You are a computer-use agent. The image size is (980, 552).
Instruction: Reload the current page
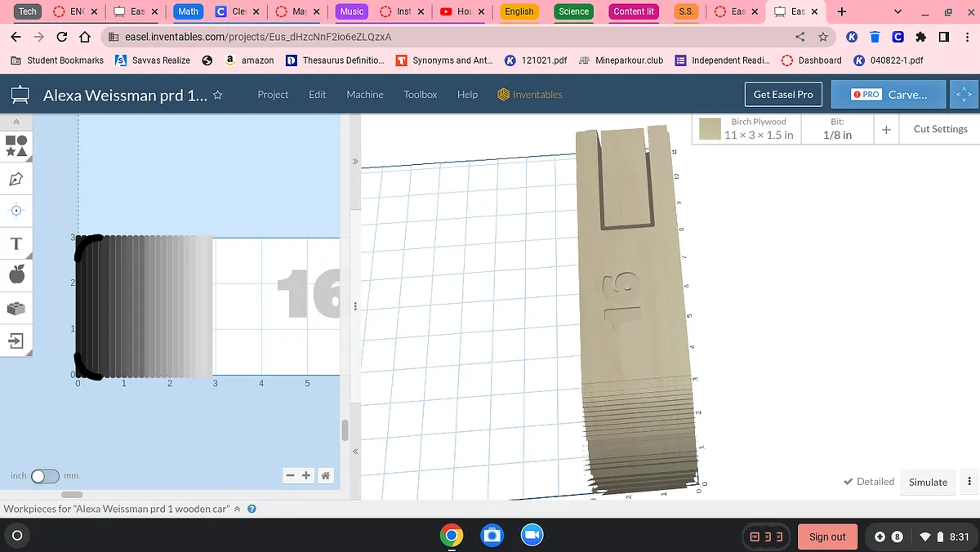pos(62,37)
